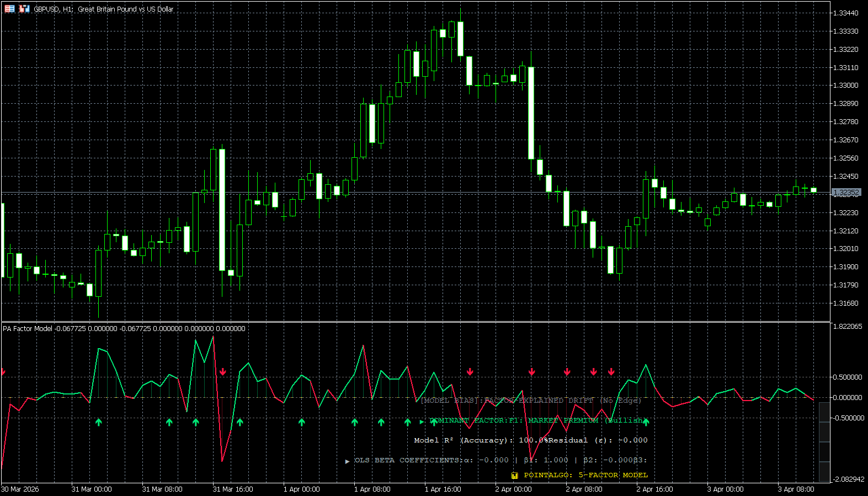Click the rightmost red down arrow in the indicator
Image resolution: width=868 pixels, height=496 pixels.
pos(611,372)
